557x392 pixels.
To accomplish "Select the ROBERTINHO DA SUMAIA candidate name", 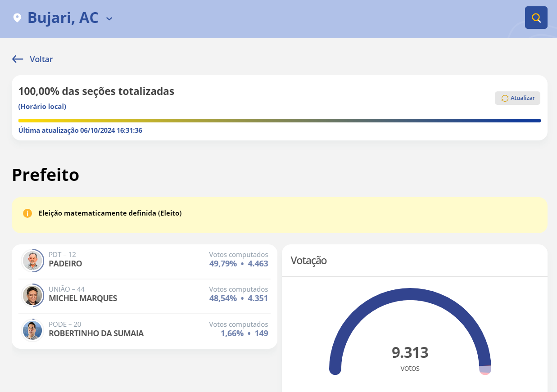I will [x=96, y=333].
